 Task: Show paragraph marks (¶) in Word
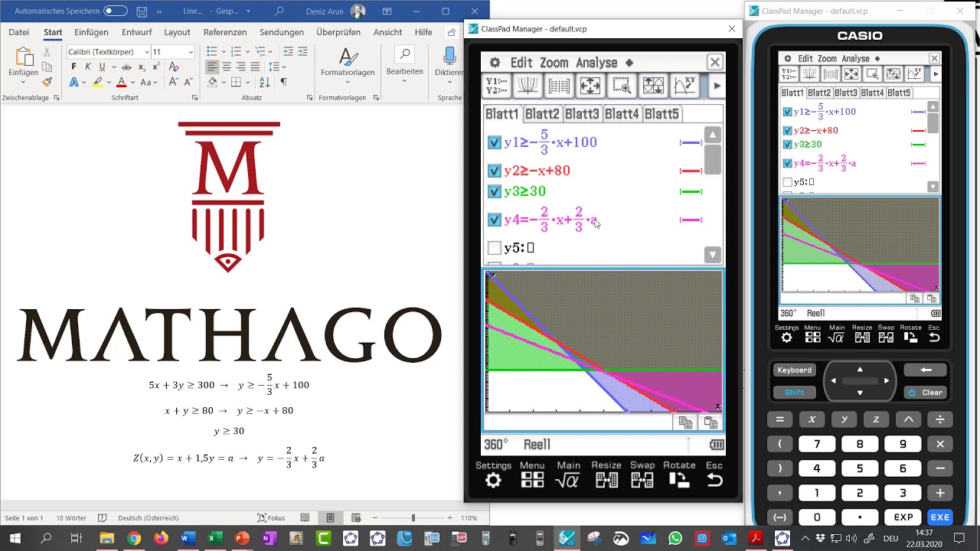coord(283,82)
